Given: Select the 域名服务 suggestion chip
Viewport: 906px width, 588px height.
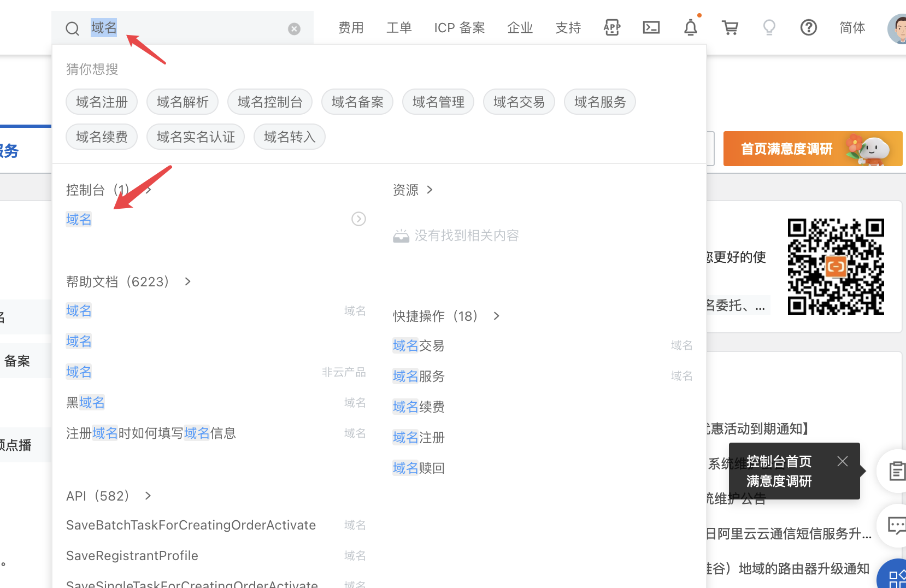Looking at the screenshot, I should coord(600,102).
